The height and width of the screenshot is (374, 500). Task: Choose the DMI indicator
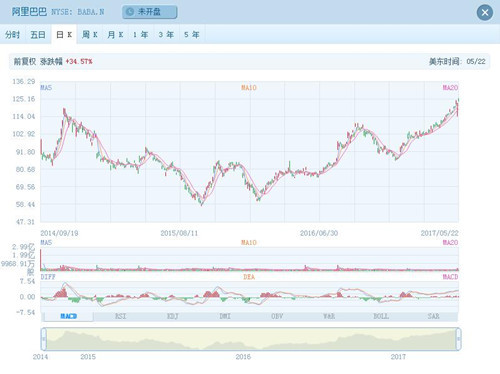click(225, 316)
